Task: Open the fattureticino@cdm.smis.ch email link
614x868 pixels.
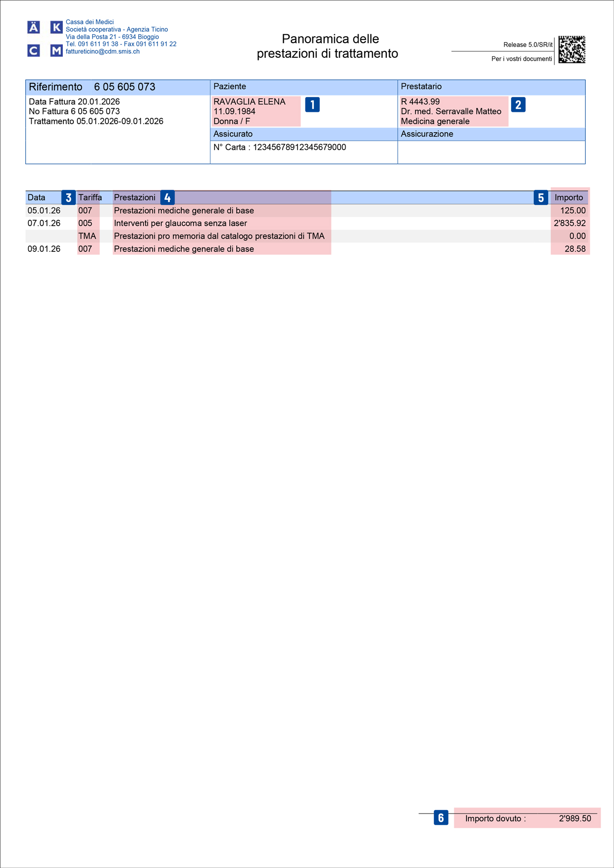Action: [102, 51]
